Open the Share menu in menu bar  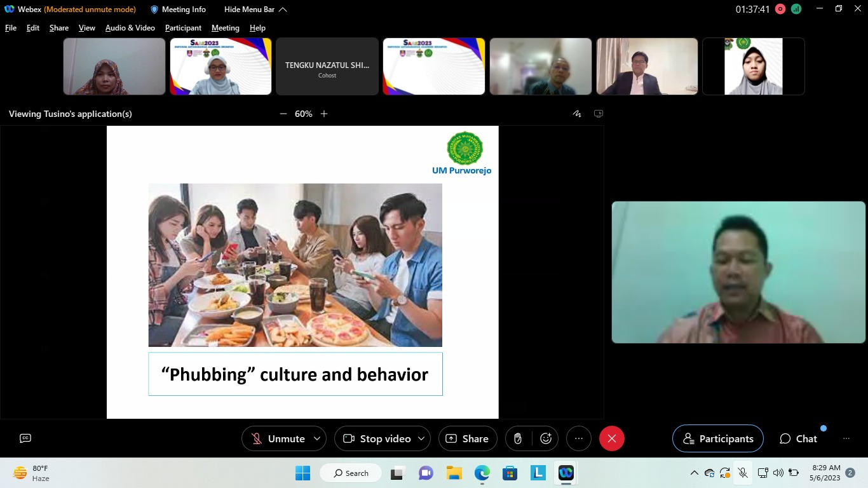[x=59, y=28]
